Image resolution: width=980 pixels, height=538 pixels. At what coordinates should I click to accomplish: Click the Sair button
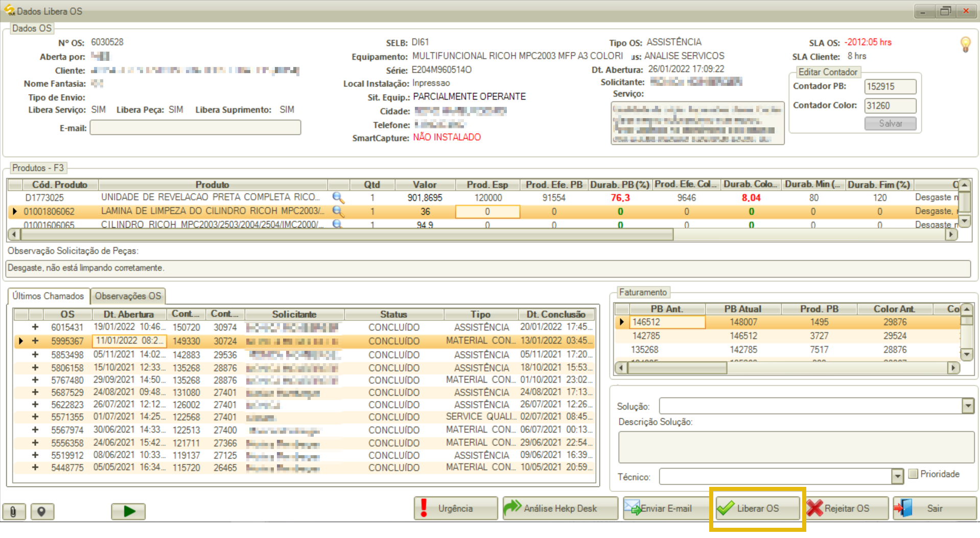coord(935,508)
